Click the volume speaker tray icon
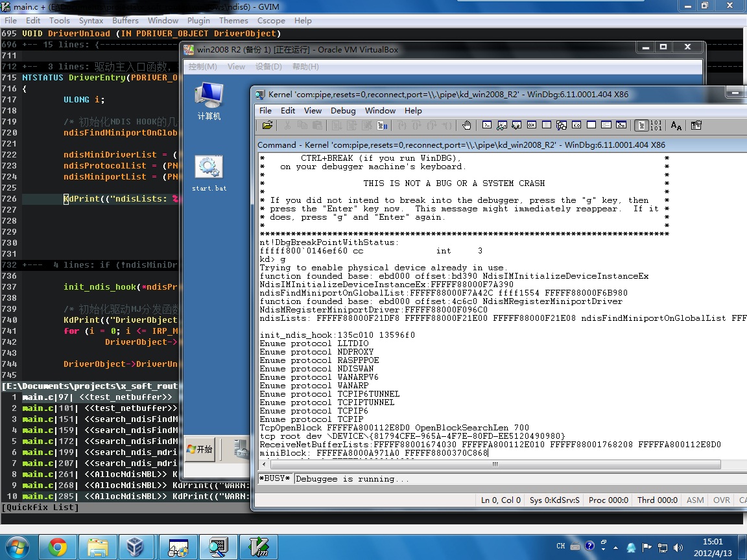The width and height of the screenshot is (747, 560). coord(678,548)
